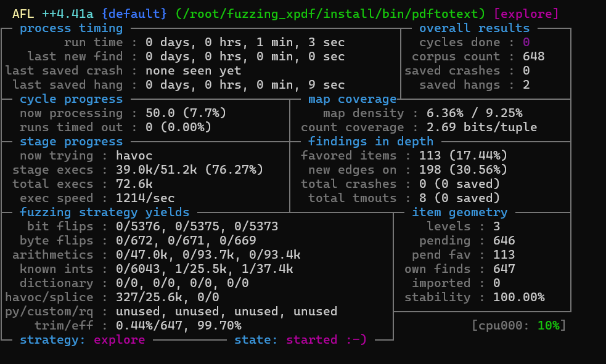
Task: Click the exec speed 1214/sec value
Action: pyautogui.click(x=145, y=198)
